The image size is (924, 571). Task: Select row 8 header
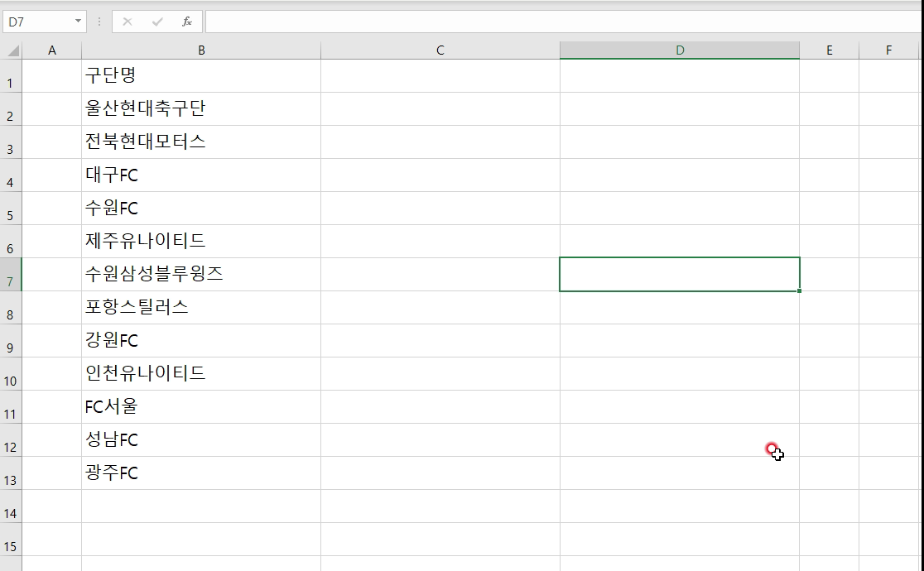tap(11, 308)
